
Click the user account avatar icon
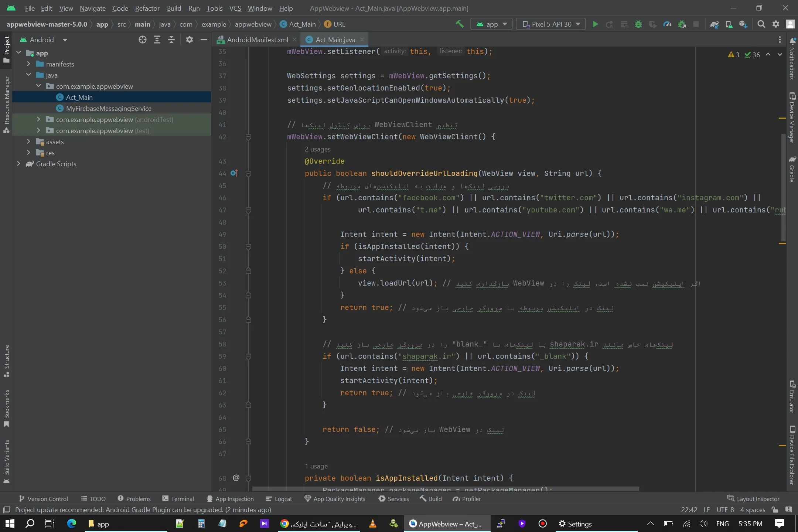coord(790,24)
